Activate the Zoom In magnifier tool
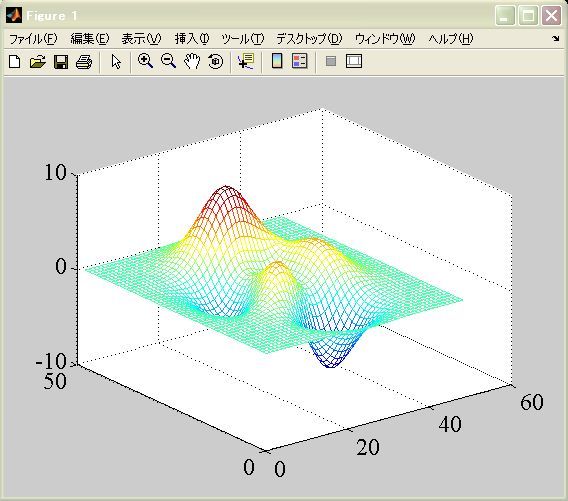 click(145, 61)
